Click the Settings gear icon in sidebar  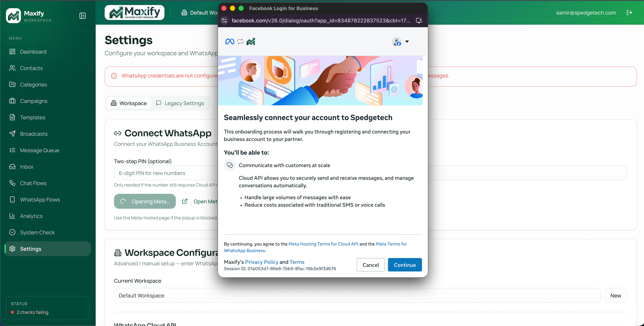tap(12, 249)
